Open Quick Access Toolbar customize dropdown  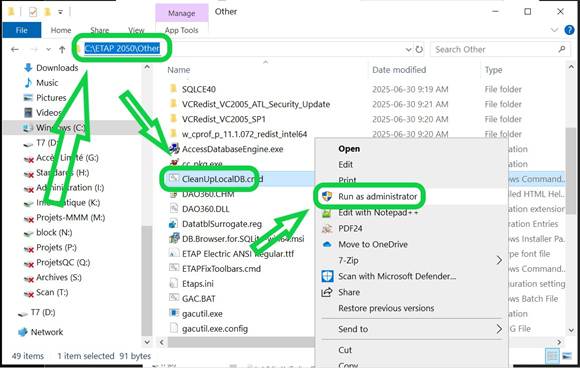(x=60, y=12)
